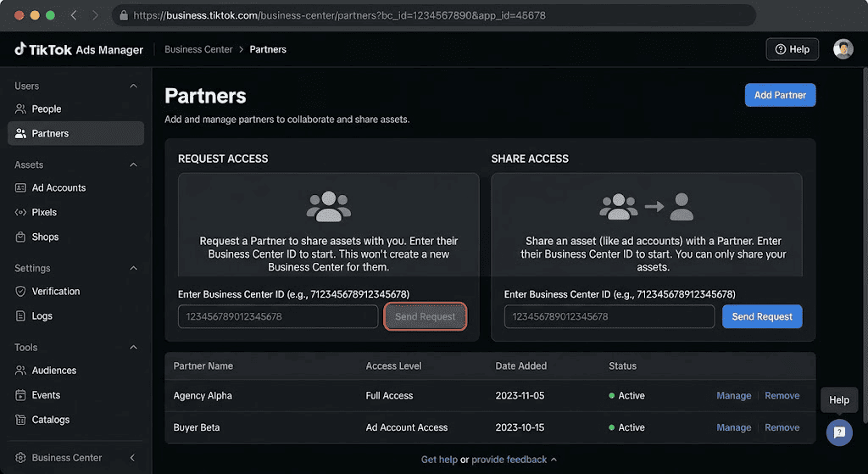The image size is (868, 474).
Task: Click Send Request under Request Access
Action: (x=426, y=316)
